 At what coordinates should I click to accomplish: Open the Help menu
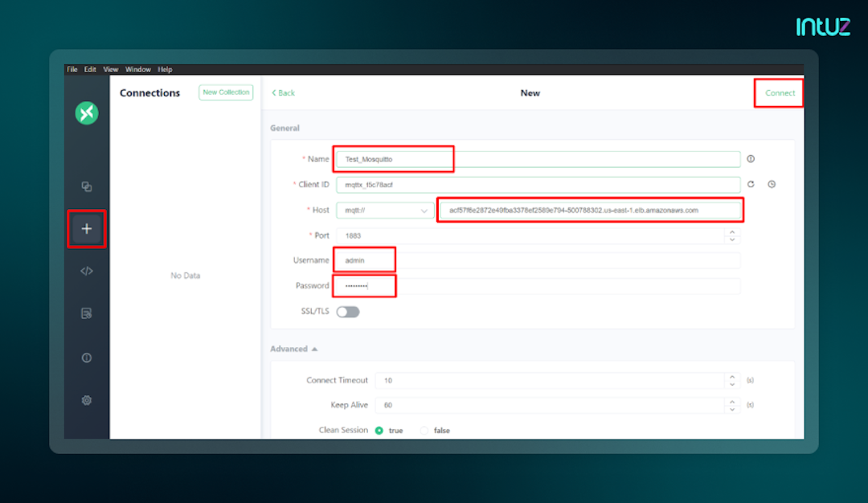[164, 69]
